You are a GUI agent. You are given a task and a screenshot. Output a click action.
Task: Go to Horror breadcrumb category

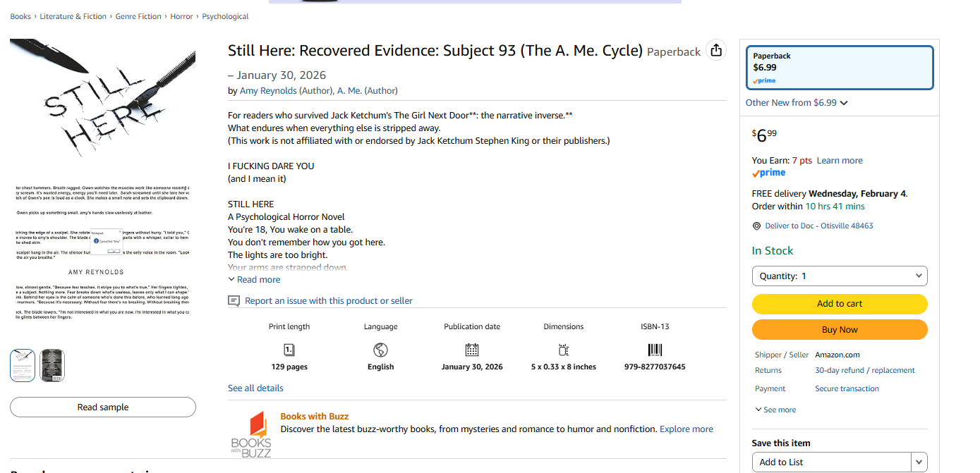pyautogui.click(x=181, y=16)
